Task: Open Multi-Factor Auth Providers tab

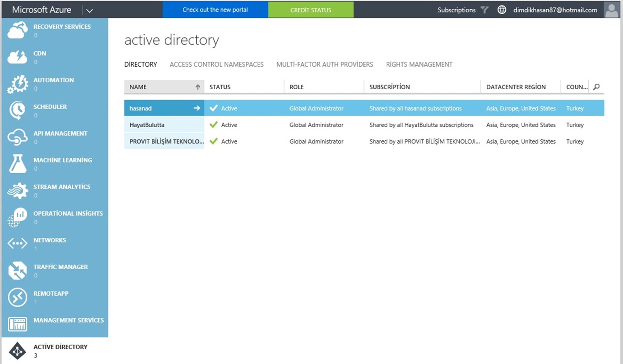Action: tap(325, 64)
